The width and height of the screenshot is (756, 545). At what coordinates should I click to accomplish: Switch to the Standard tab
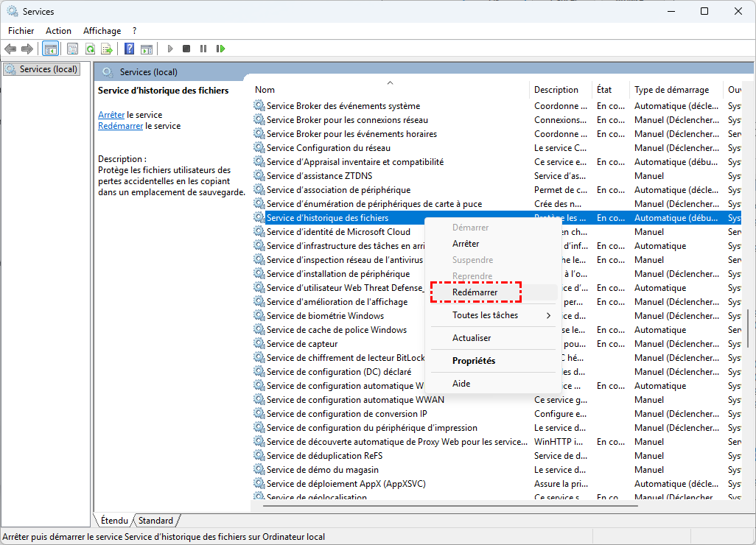[155, 521]
